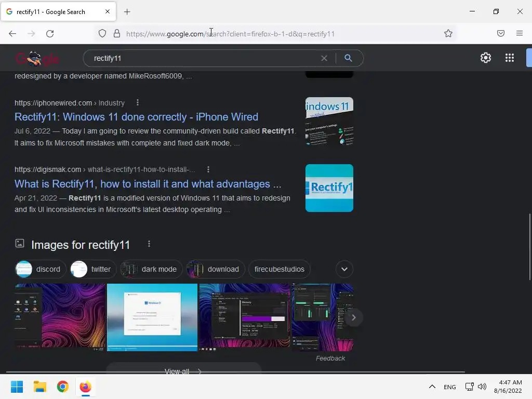Select the download image filter chip
The height and width of the screenshot is (399, 532).
point(216,269)
